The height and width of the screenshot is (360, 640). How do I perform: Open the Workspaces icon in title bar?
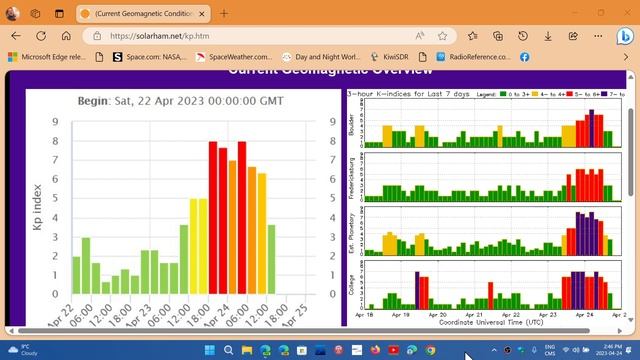point(36,13)
